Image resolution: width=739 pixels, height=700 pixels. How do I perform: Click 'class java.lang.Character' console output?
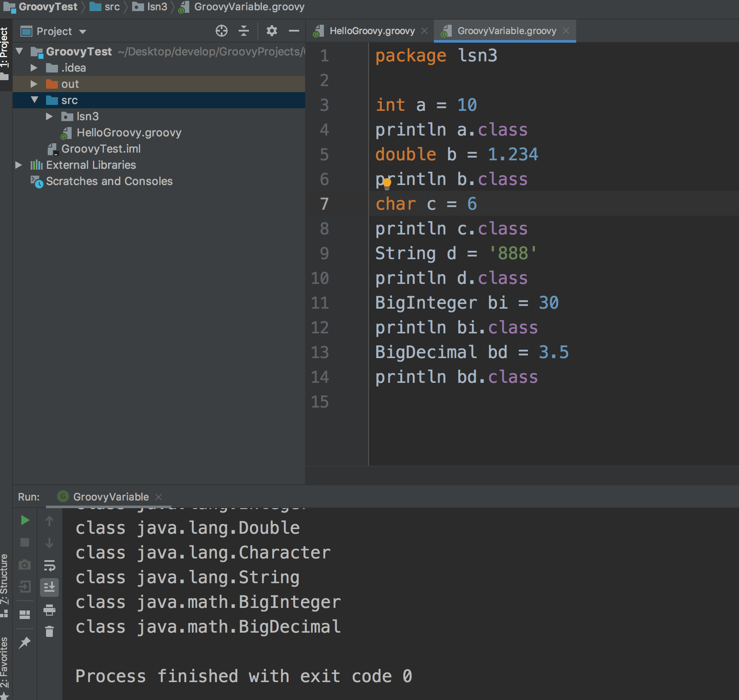[x=203, y=552]
